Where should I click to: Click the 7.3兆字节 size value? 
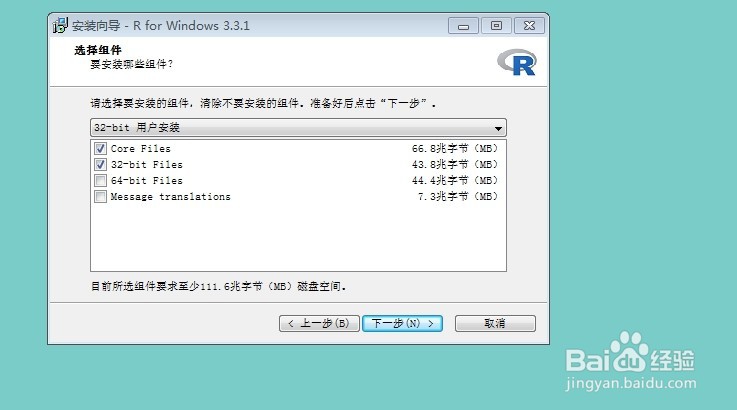[457, 197]
